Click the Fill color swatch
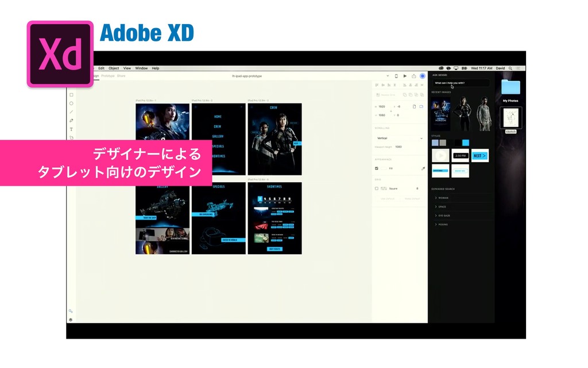This screenshot has height=368, width=588. [x=383, y=168]
